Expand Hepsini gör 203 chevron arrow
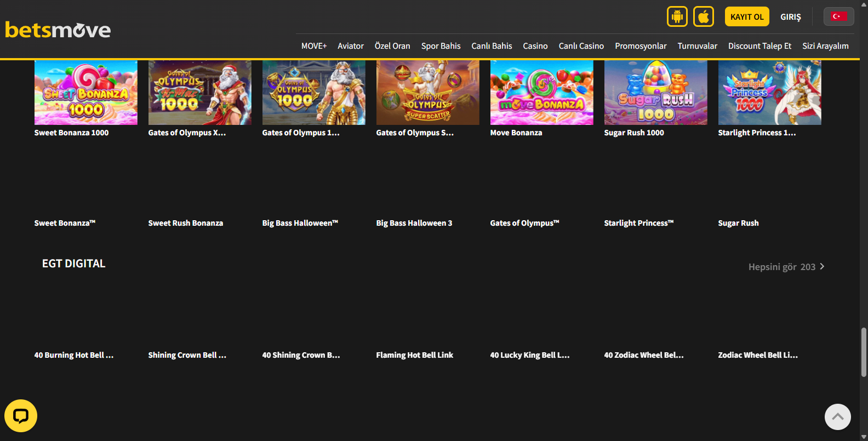 (x=822, y=267)
